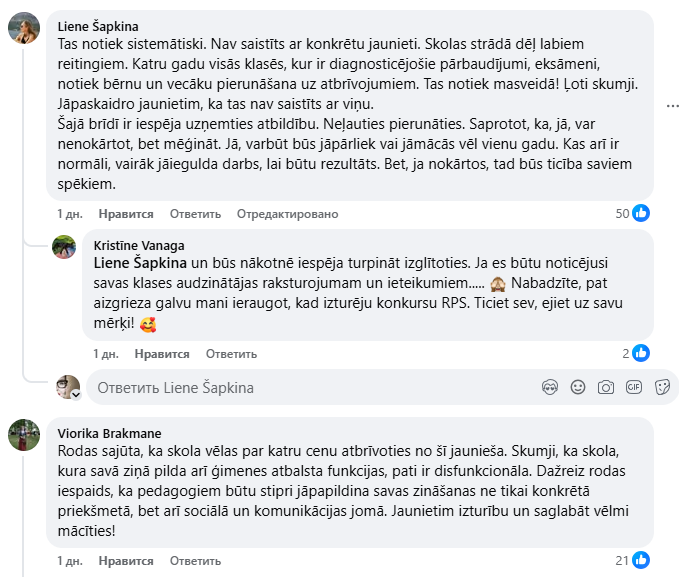This screenshot has height=577, width=679.
Task: Like Kristīne Vanaga's reply with Нравится
Action: click(x=162, y=354)
